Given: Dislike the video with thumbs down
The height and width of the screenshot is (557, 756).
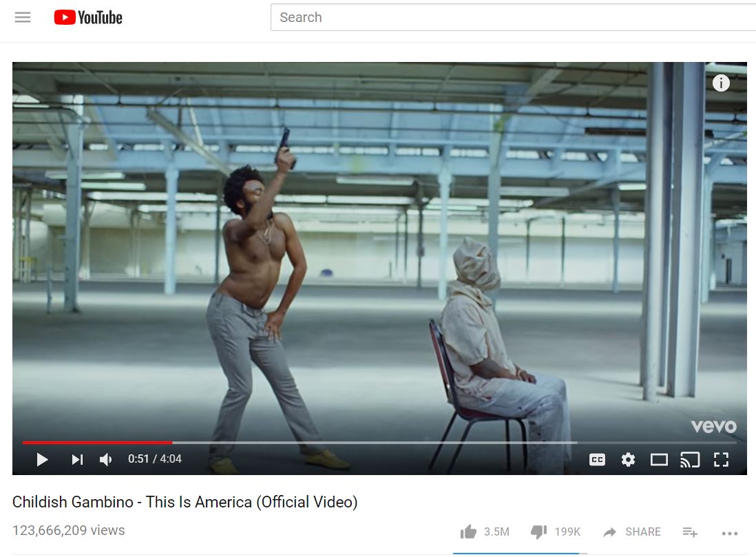Looking at the screenshot, I should pos(538,532).
